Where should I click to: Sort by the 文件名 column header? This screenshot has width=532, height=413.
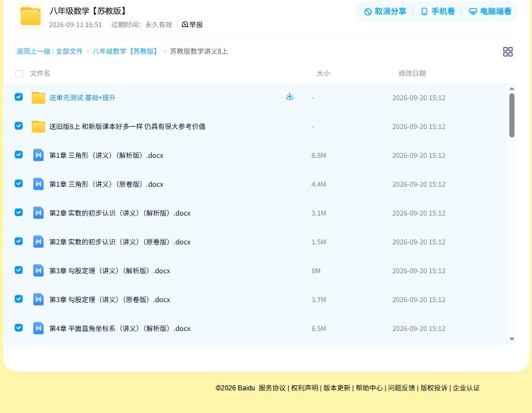click(40, 73)
